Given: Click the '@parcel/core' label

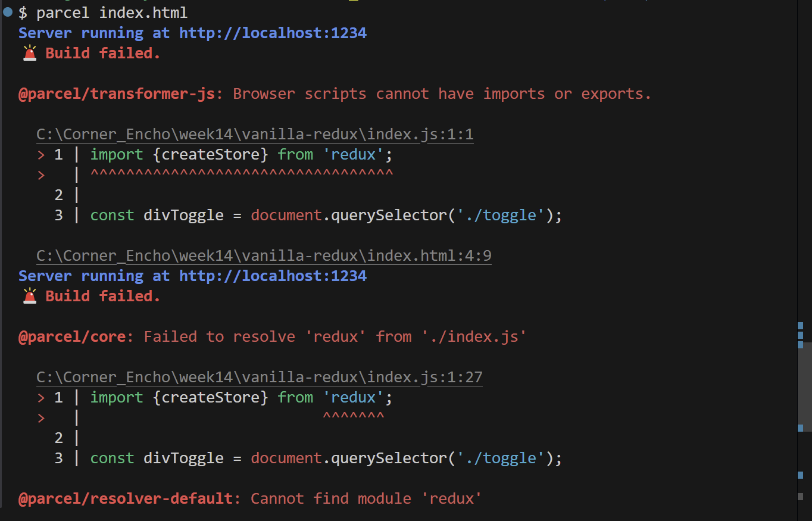Looking at the screenshot, I should [71, 337].
